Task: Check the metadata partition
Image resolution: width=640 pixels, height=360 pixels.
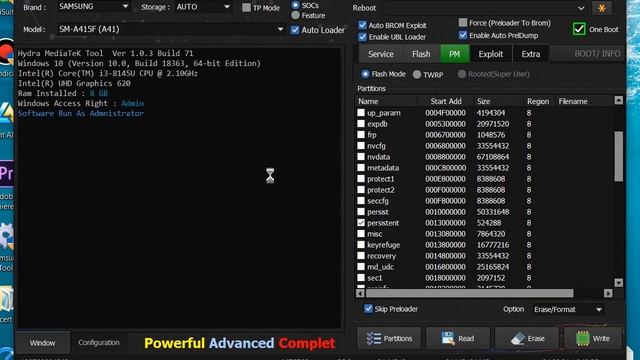Action: click(361, 168)
